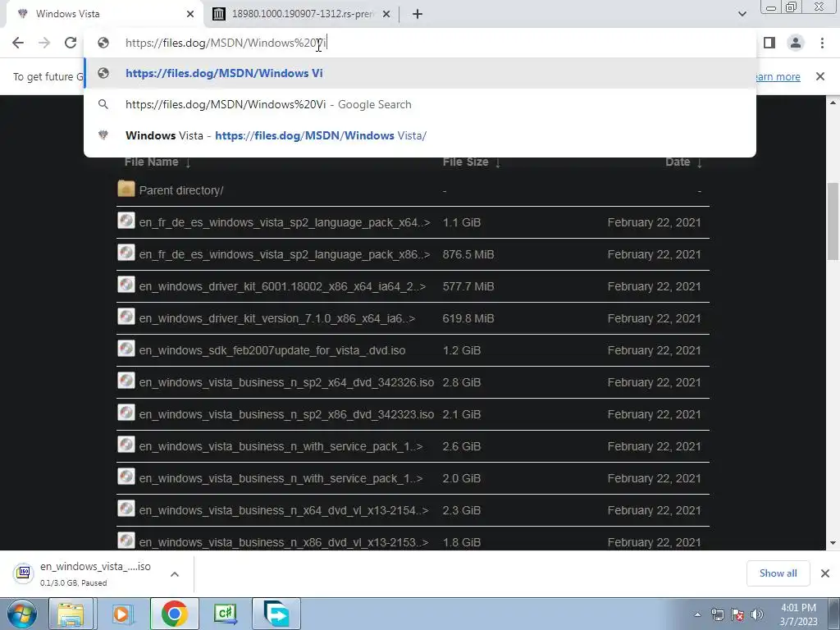The height and width of the screenshot is (630, 840).
Task: Close the Windows Vista tab
Action: [190, 14]
